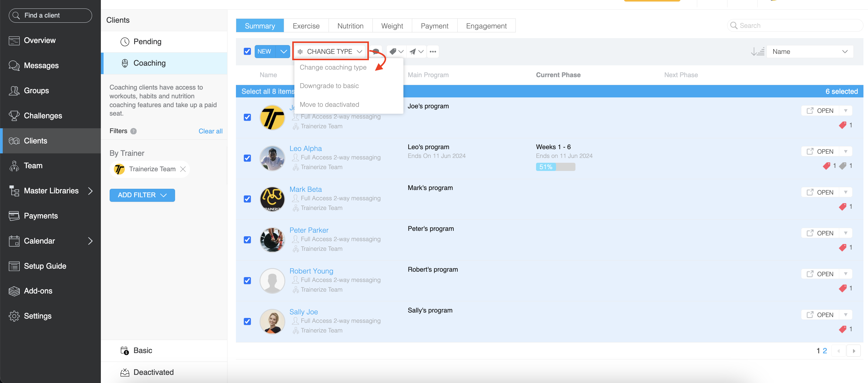Open dropdown arrow beside Sally Joe's OPEN
868x383 pixels.
click(x=846, y=315)
